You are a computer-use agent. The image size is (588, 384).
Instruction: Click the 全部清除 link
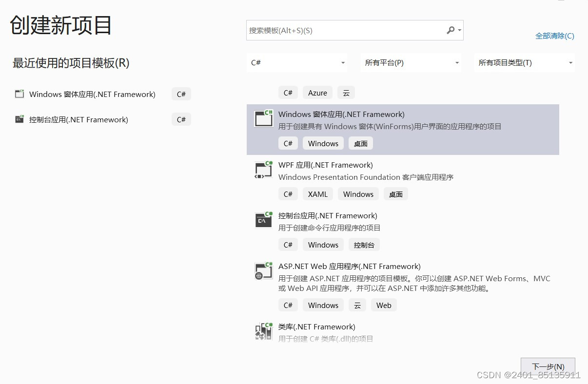555,36
